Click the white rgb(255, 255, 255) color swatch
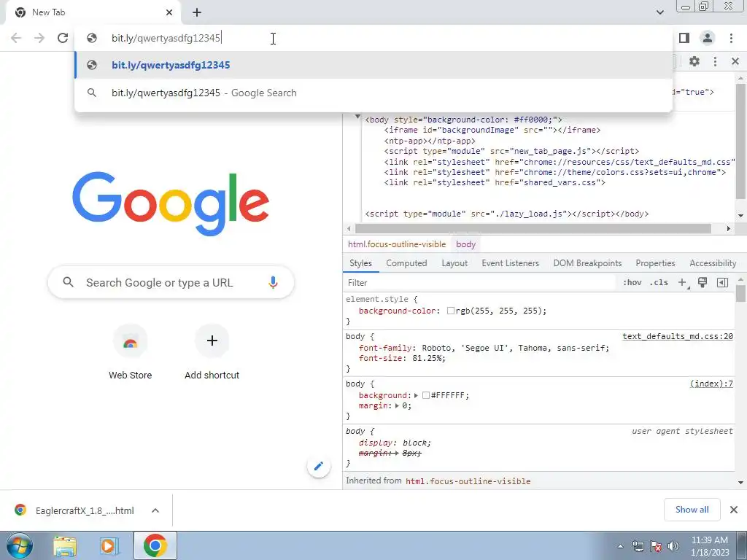 click(450, 311)
